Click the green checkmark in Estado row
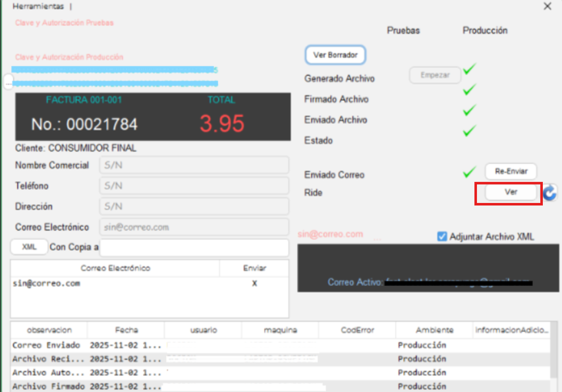The width and height of the screenshot is (562, 392). tap(469, 131)
